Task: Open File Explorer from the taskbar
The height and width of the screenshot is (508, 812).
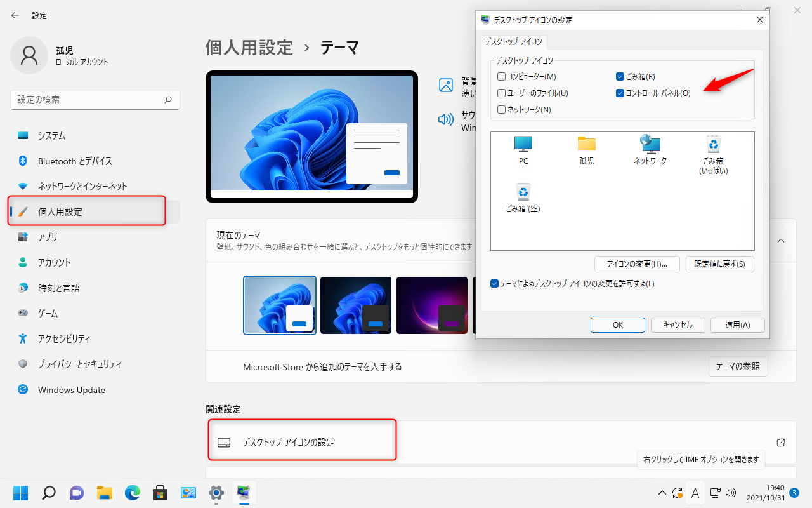Action: point(105,493)
